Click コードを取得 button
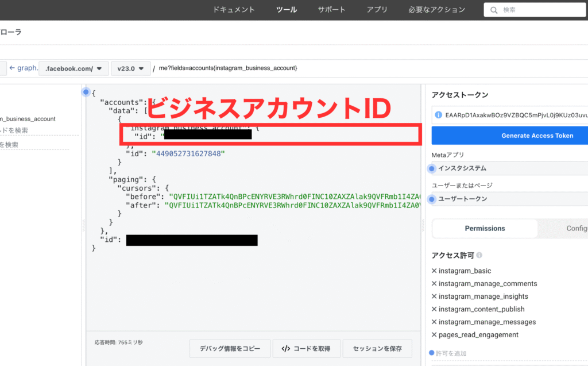 click(307, 348)
